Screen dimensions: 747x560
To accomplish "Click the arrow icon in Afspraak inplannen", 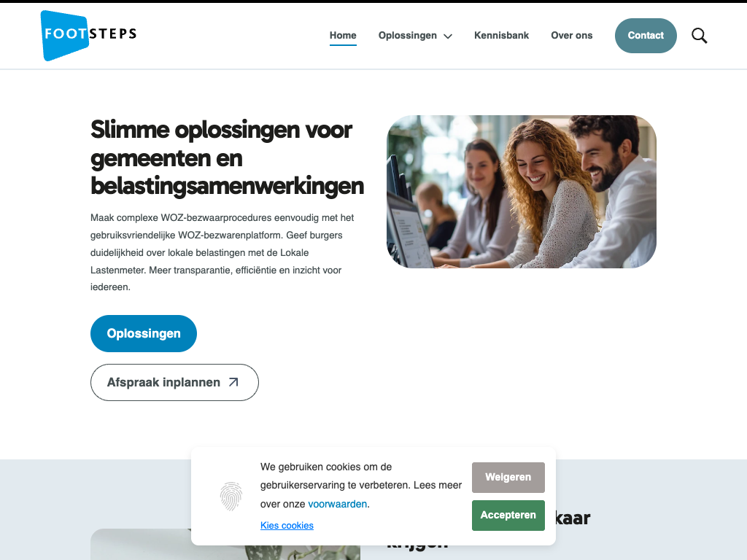I will click(233, 382).
